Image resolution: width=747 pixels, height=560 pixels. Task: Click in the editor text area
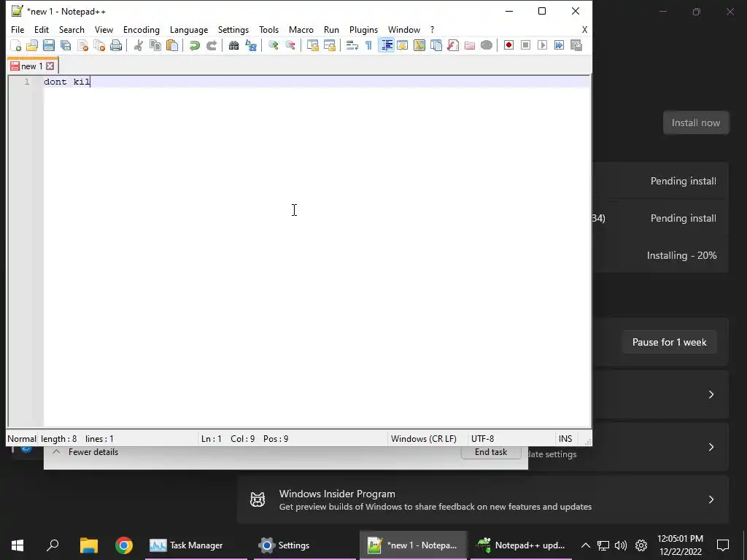point(317,252)
